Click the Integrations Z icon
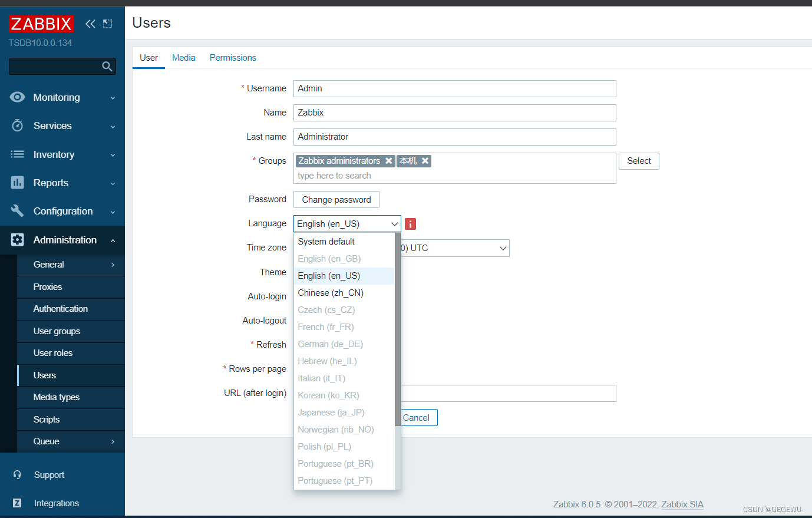The width and height of the screenshot is (812, 518). pyautogui.click(x=17, y=503)
